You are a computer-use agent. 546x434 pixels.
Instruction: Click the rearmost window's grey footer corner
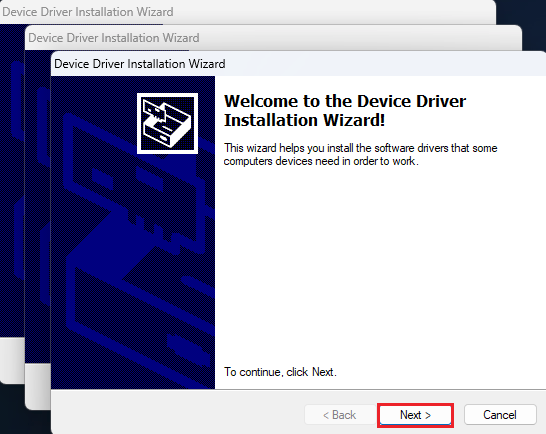pos(12,361)
